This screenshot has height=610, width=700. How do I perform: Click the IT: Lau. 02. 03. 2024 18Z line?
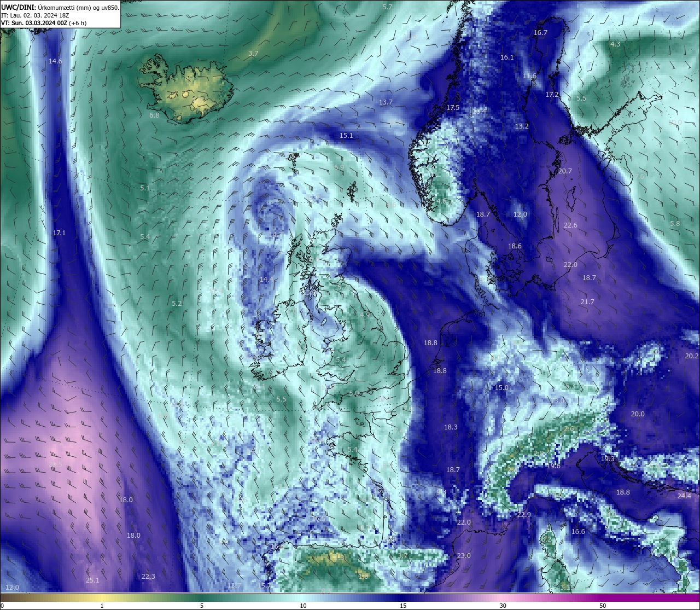coord(35,15)
